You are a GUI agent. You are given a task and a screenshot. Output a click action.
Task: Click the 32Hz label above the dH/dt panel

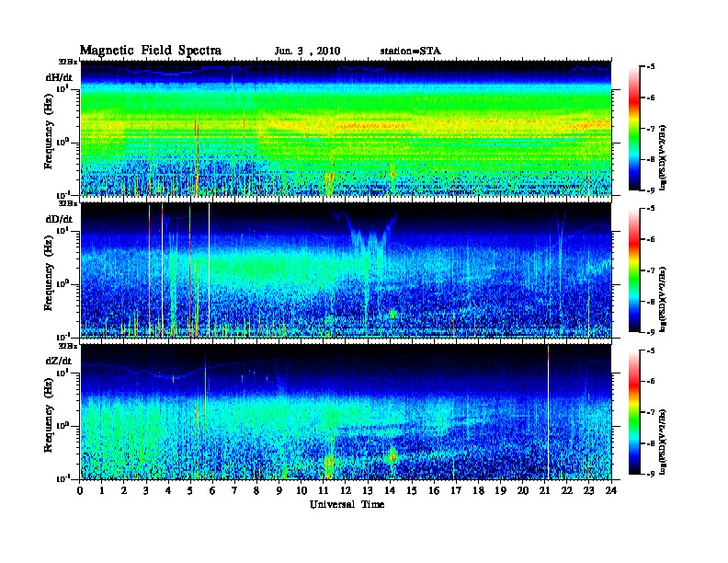click(68, 61)
